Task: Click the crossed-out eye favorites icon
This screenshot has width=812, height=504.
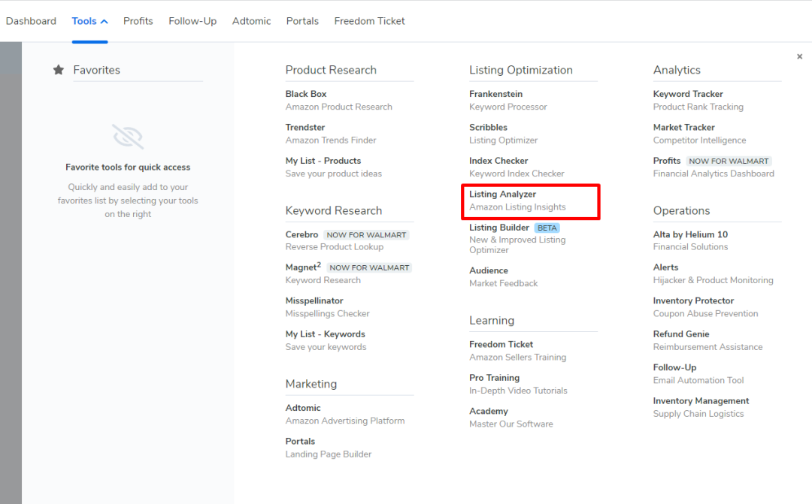Action: tap(128, 137)
